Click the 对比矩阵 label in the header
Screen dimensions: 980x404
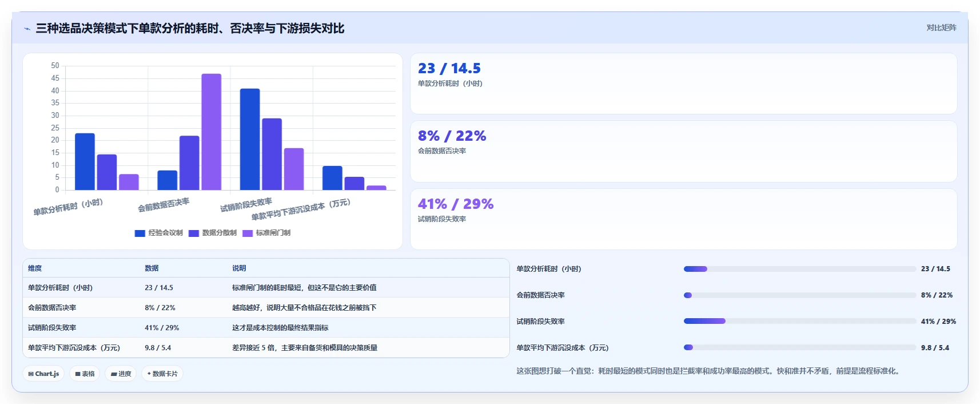point(941,27)
